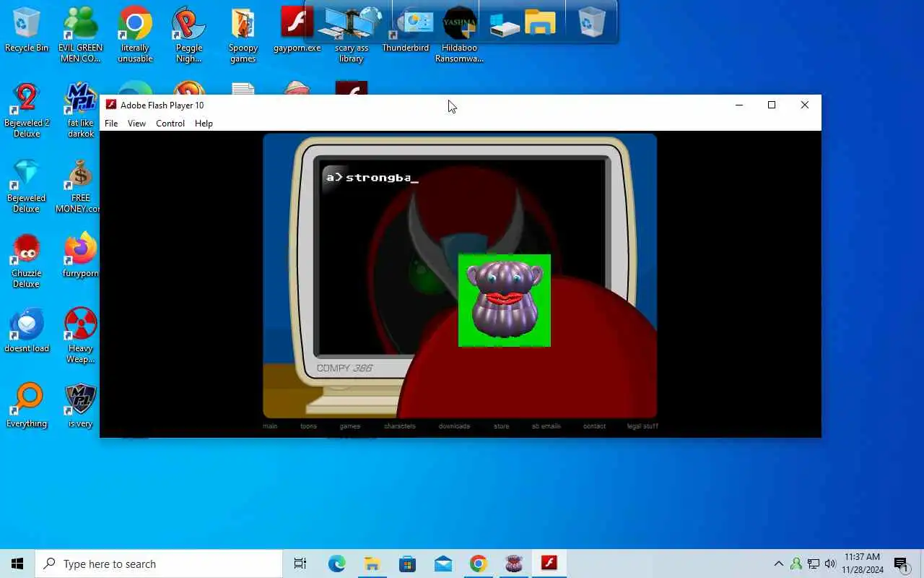Open Task View on the taskbar
The image size is (924, 578).
pos(300,564)
